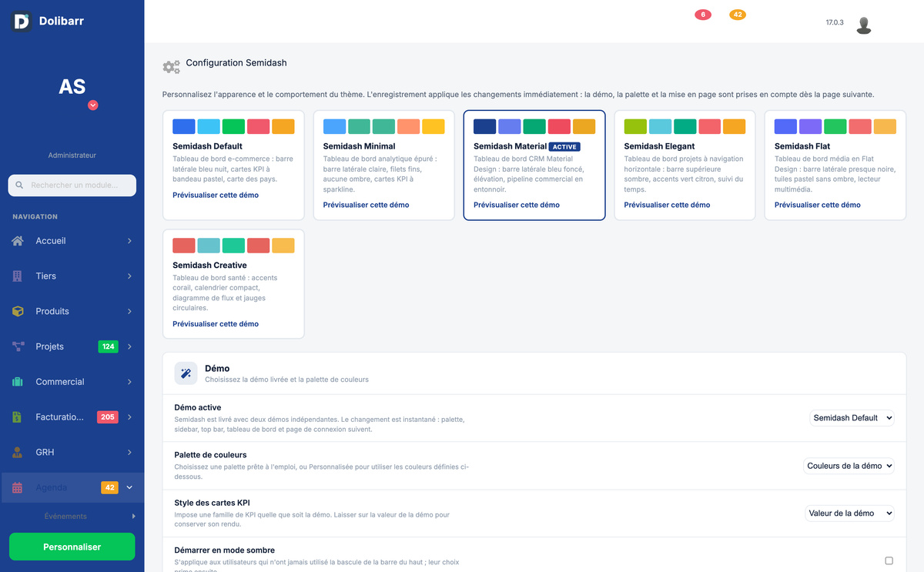Preview the Semidash Flat demo link
Image resolution: width=924 pixels, height=572 pixels.
(818, 205)
